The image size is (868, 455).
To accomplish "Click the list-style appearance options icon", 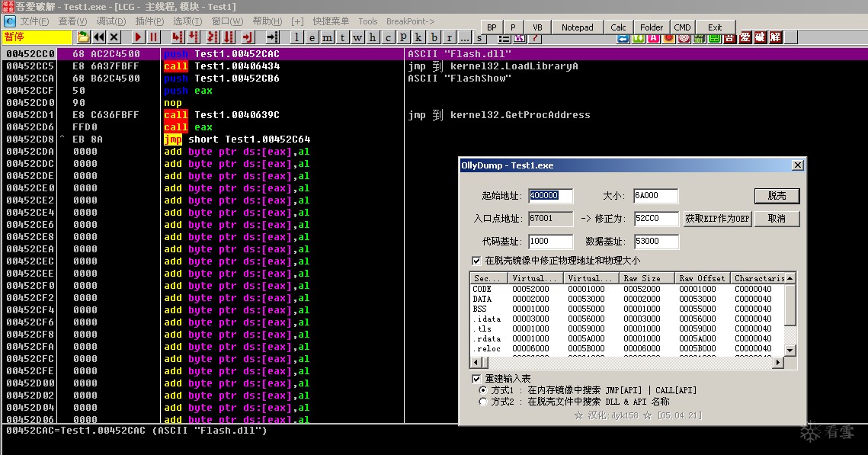I will 504,38.
